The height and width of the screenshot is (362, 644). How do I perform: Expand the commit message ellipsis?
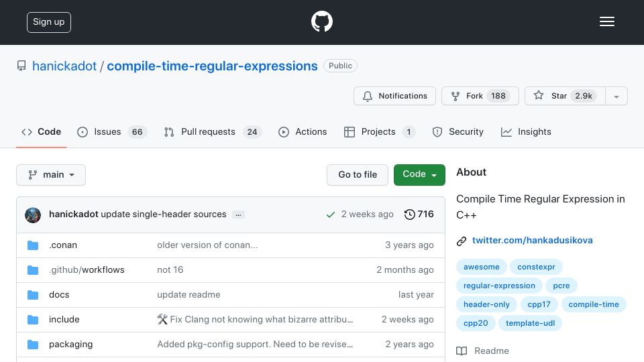click(x=238, y=215)
